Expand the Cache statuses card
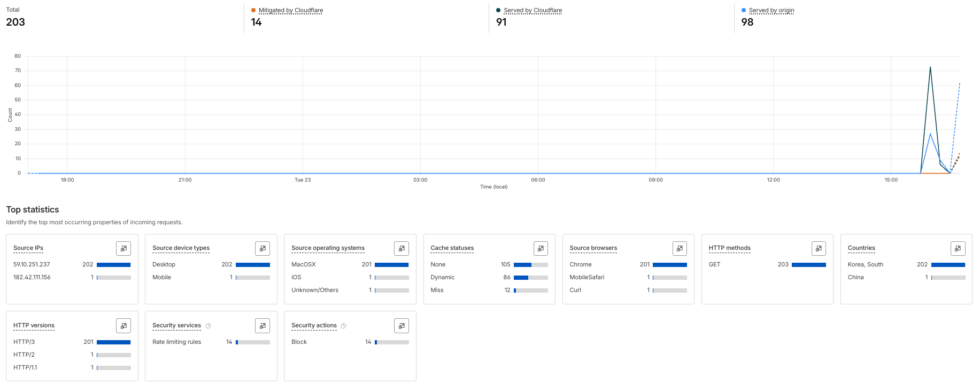The width and height of the screenshot is (980, 385). point(541,248)
